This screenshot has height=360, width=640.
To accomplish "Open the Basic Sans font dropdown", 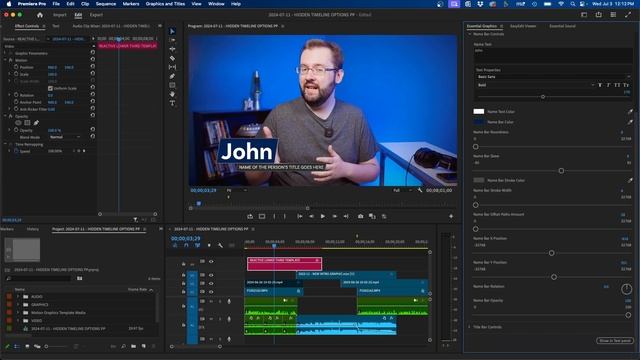I will (x=553, y=77).
